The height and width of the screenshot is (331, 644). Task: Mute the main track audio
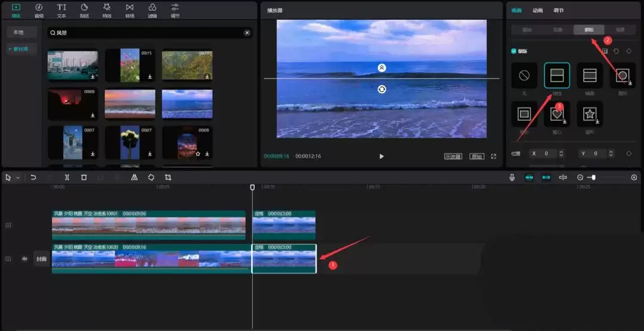(x=25, y=259)
